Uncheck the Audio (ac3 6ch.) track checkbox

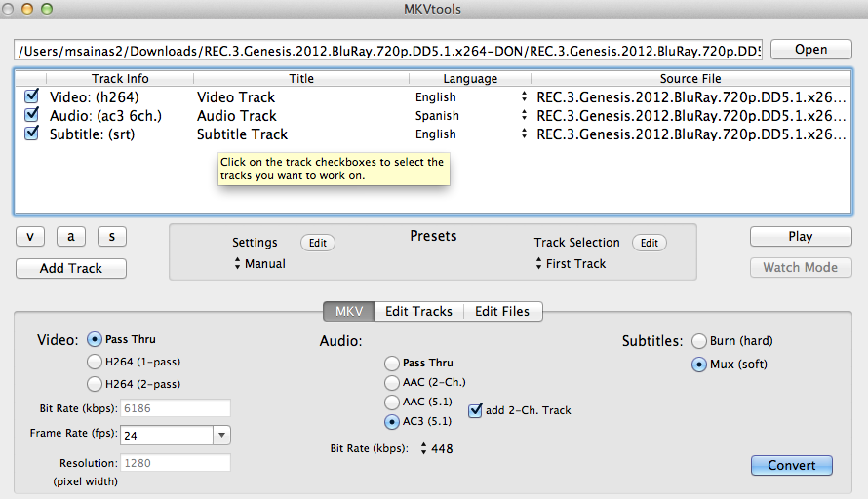[x=32, y=115]
